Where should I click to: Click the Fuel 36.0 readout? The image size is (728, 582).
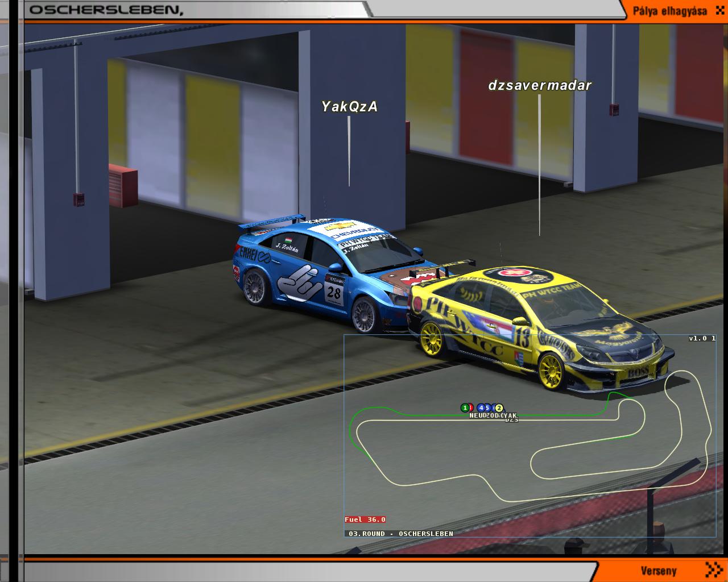click(365, 519)
